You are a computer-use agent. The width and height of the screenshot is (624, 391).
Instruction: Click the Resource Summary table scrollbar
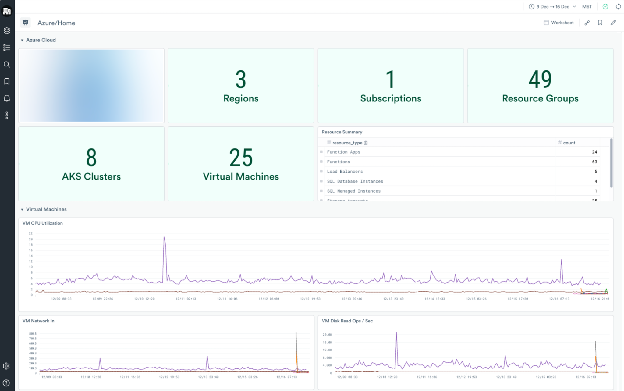611,163
